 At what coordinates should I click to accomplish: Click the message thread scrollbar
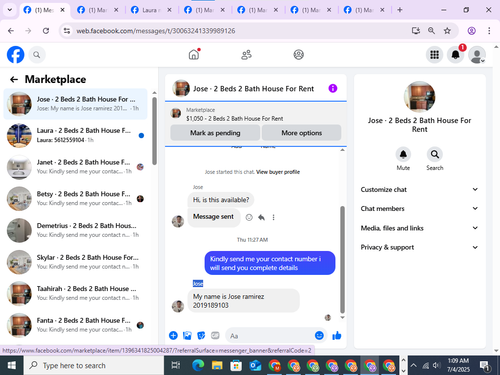click(342, 259)
